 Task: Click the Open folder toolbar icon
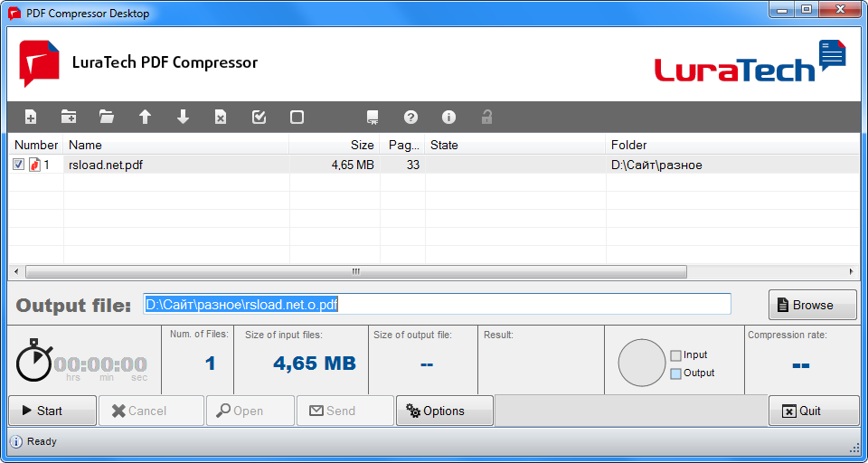click(x=107, y=117)
